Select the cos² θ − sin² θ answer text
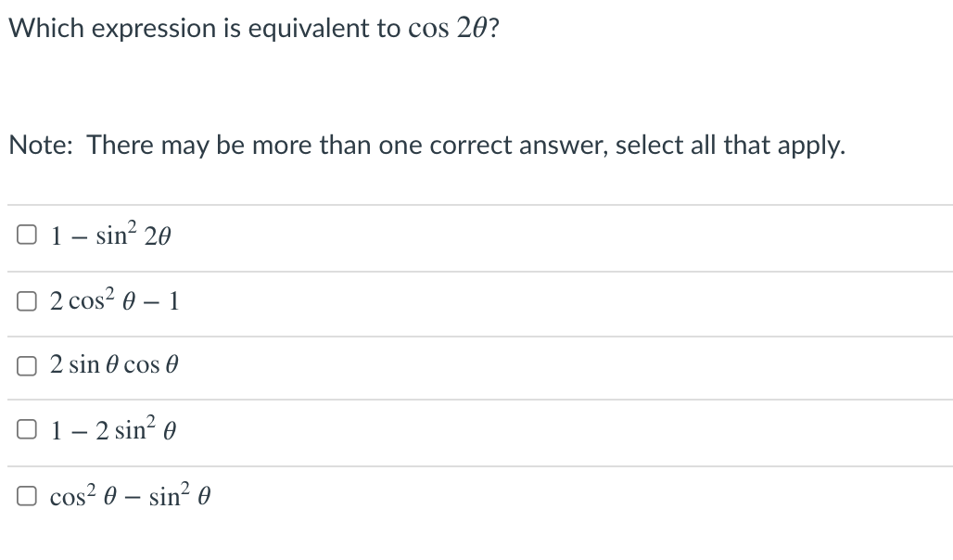 click(x=130, y=495)
